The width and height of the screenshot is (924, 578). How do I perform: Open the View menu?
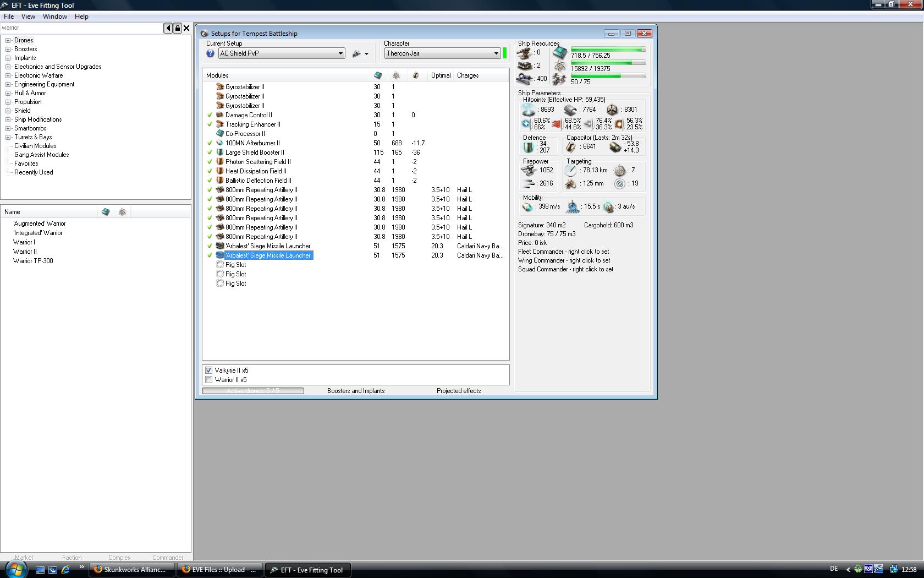28,17
